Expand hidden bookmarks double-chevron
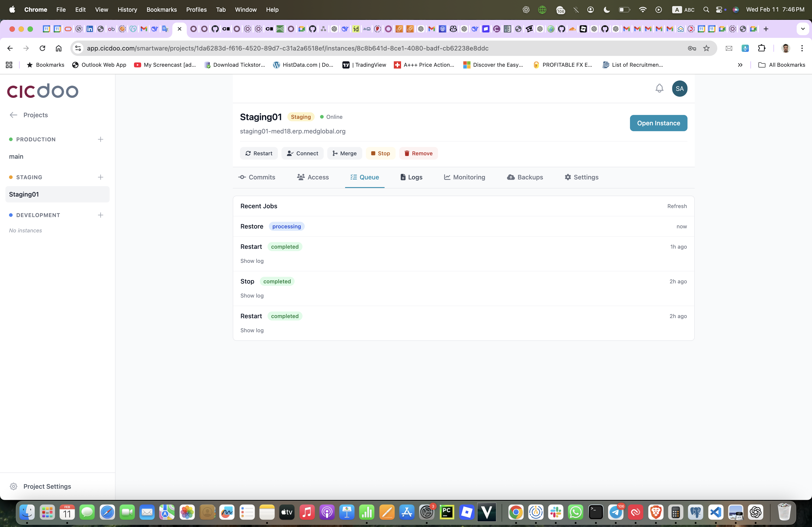Viewport: 812px width, 527px height. (740, 65)
